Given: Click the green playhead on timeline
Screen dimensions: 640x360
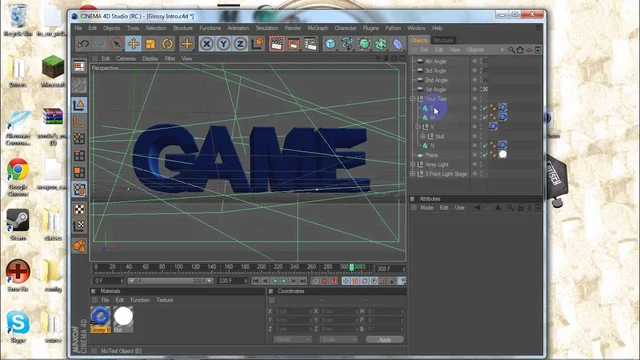Looking at the screenshot, I should tap(351, 267).
